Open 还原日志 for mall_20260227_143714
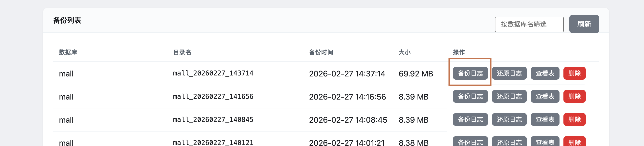 509,73
